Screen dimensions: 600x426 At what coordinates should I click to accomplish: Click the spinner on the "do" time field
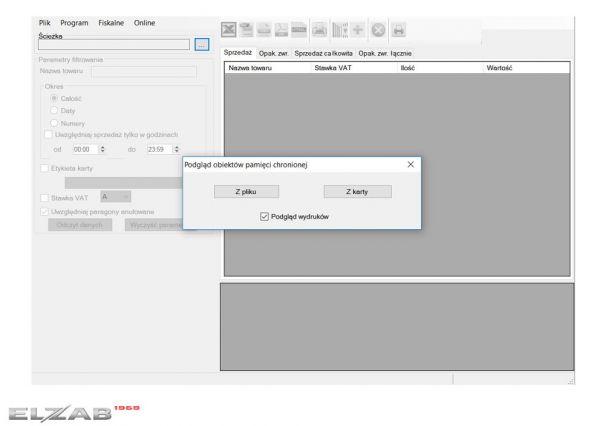tap(176, 149)
